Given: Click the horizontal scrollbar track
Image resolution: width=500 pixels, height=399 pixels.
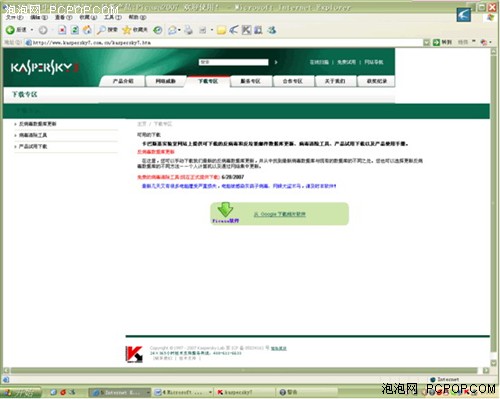Looking at the screenshot, I should (x=244, y=370).
